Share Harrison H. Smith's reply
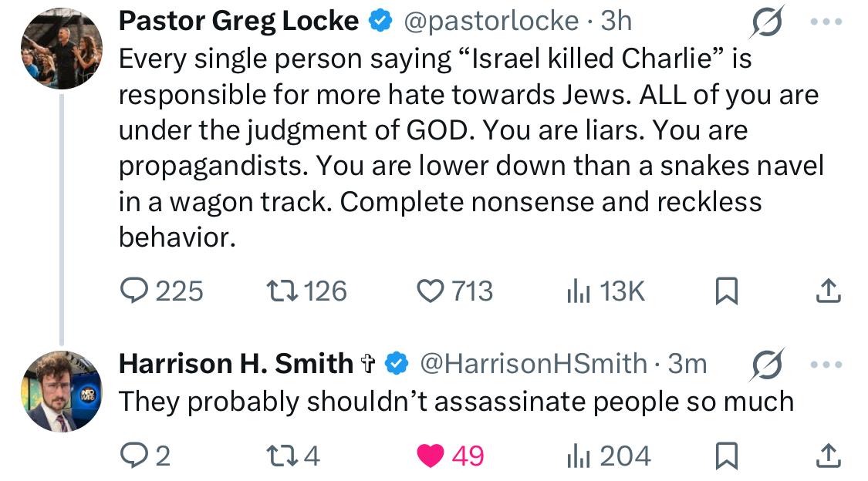This screenshot has height=481, width=868. (x=828, y=456)
